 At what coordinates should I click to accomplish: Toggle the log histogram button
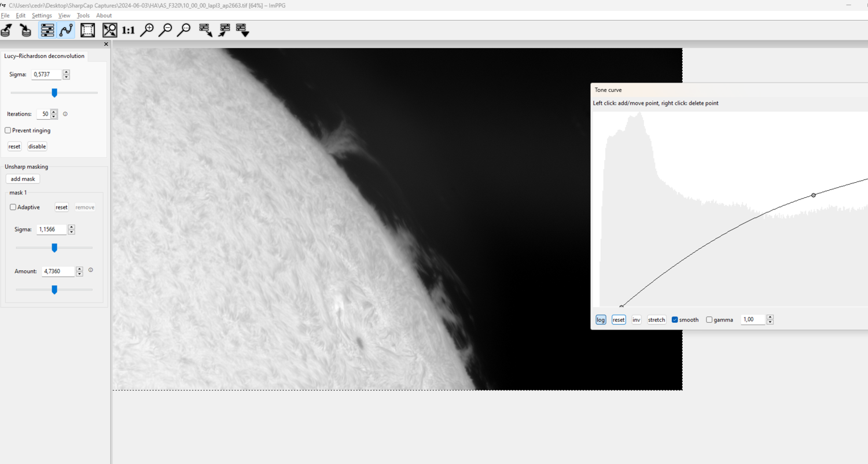(x=601, y=320)
